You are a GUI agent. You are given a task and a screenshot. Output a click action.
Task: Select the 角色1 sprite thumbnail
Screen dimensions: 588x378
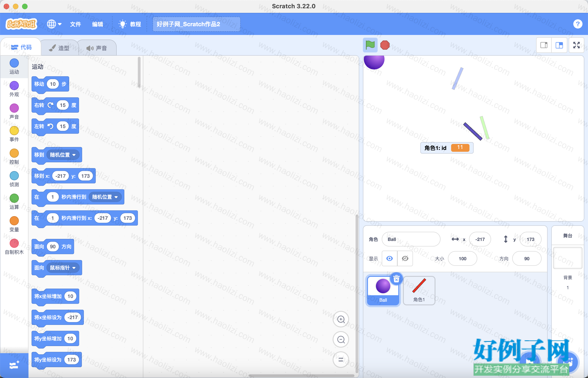(x=419, y=291)
